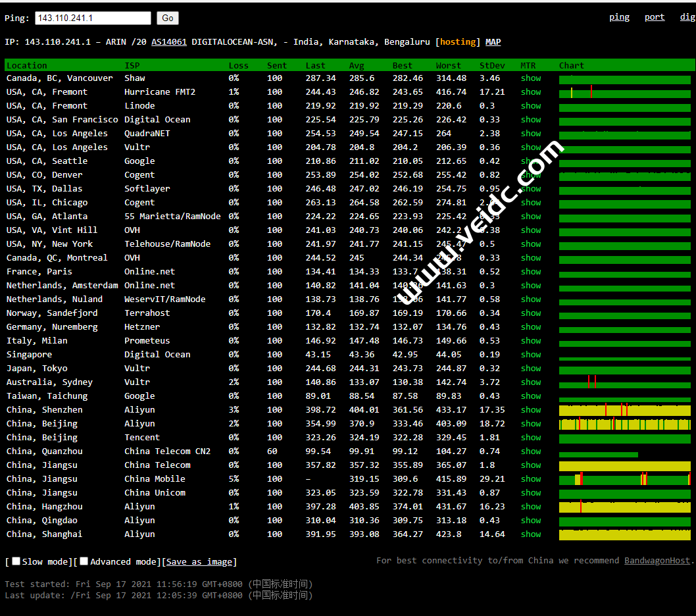Open the AS14061 link
Image resolution: width=696 pixels, height=616 pixels.
pyautogui.click(x=169, y=42)
